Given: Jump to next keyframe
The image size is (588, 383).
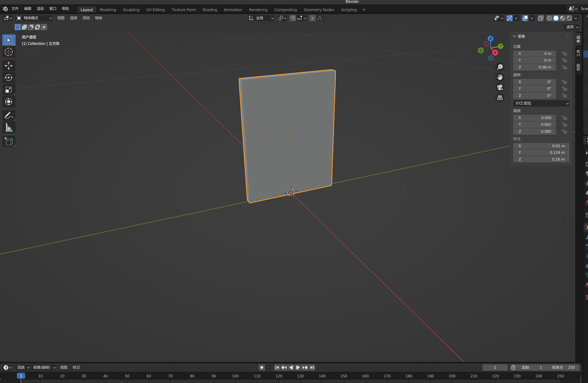Looking at the screenshot, I should tap(305, 367).
